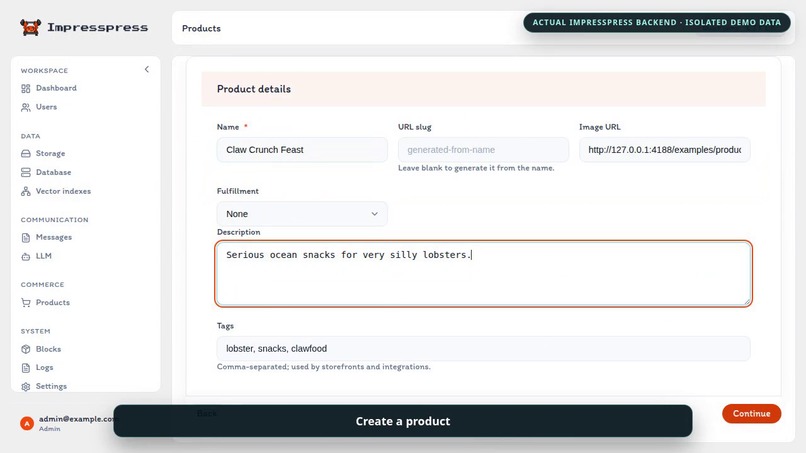Viewport: 806px width, 453px height.
Task: Open the Fulfillment dropdown
Action: click(x=302, y=214)
